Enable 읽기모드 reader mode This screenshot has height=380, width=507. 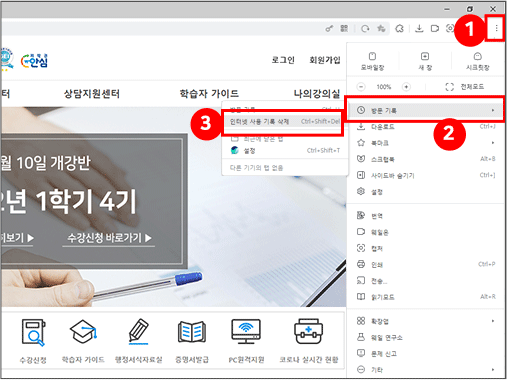click(x=426, y=297)
